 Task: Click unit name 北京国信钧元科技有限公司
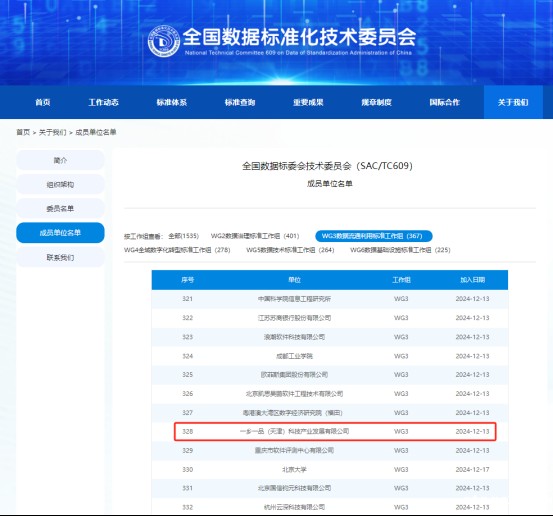coord(294,488)
